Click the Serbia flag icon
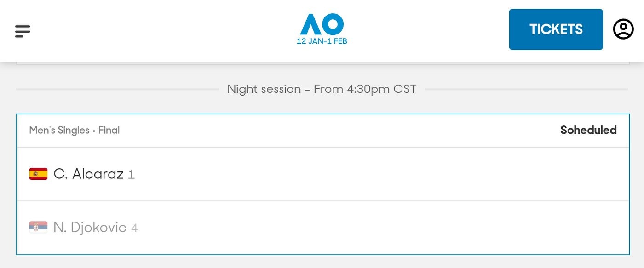 pos(38,227)
